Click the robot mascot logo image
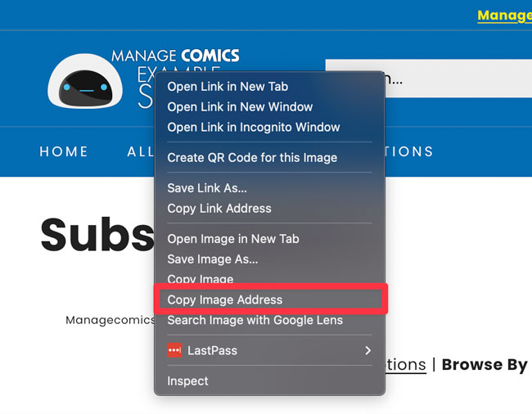The width and height of the screenshot is (532, 414). (85, 81)
